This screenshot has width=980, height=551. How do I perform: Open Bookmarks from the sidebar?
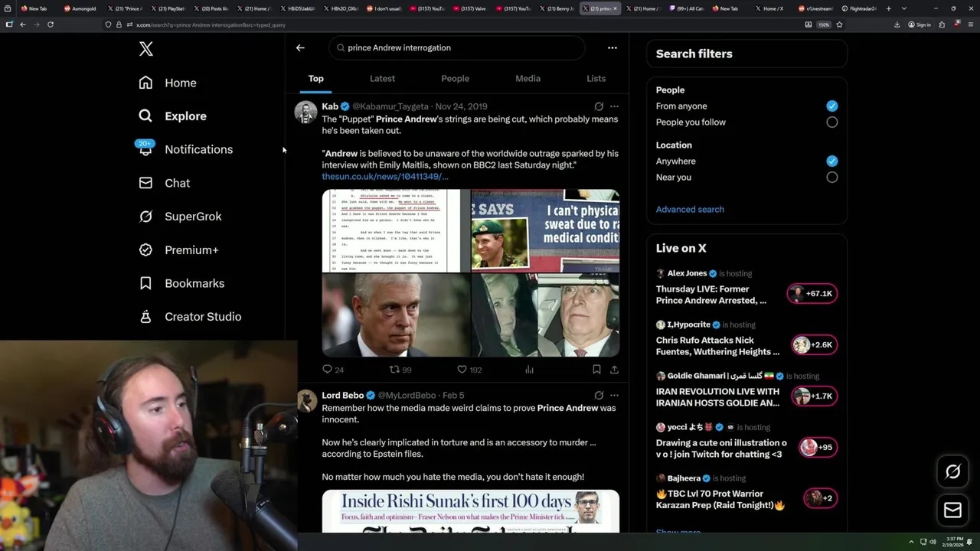click(x=181, y=283)
